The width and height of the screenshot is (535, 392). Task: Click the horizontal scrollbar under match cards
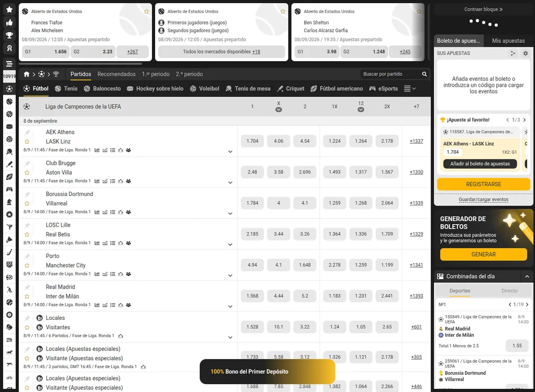click(x=80, y=64)
